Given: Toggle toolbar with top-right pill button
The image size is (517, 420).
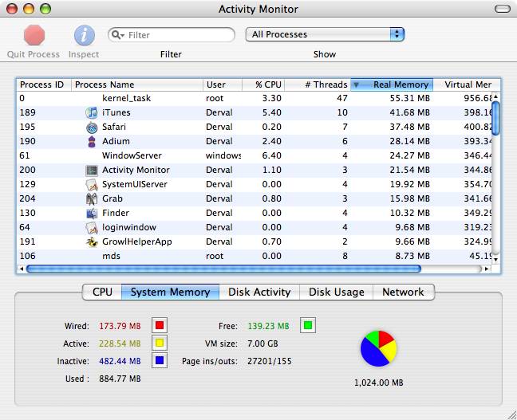Looking at the screenshot, I should (503, 9).
